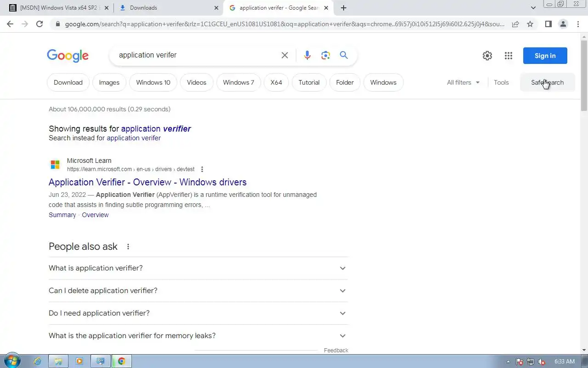Select the Windows 10 filter chip
588x368 pixels.
pos(153,82)
